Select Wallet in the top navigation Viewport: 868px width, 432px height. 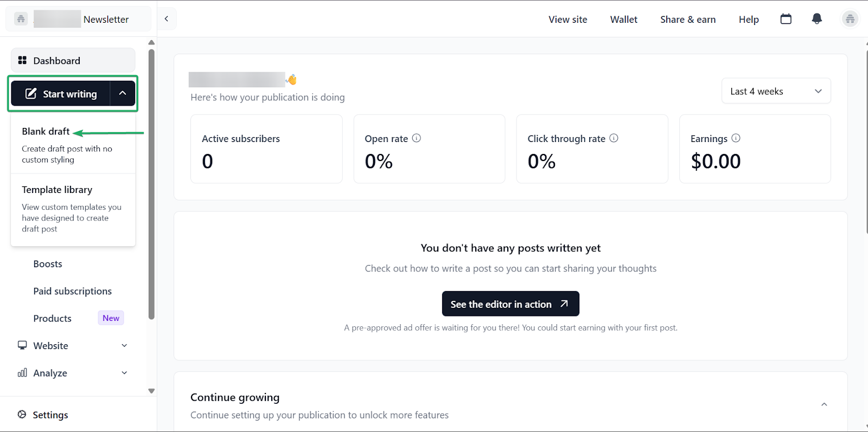point(623,19)
